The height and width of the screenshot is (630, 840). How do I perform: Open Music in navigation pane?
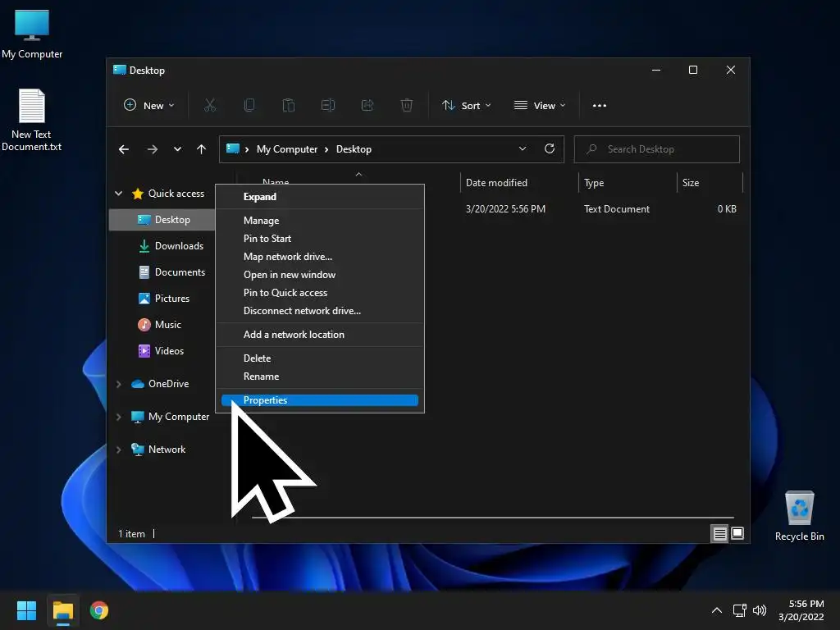point(160,325)
